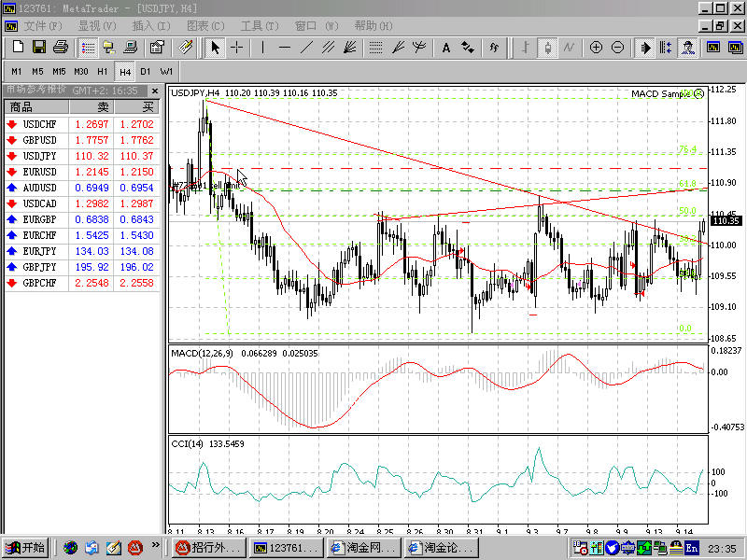Click the Save icon in the toolbar
This screenshot has width=747, height=560.
39,47
